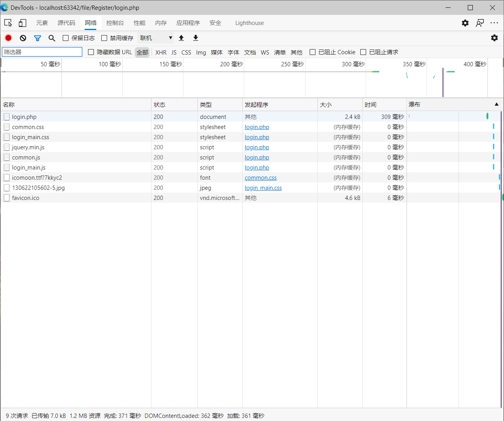Enable the 保留日志 checkbox
504x421 pixels.
(66, 38)
